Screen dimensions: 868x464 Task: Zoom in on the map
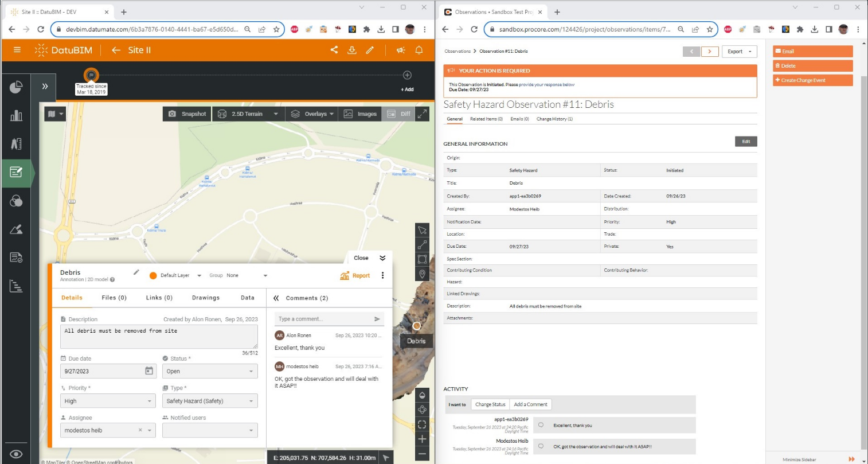pos(422,439)
